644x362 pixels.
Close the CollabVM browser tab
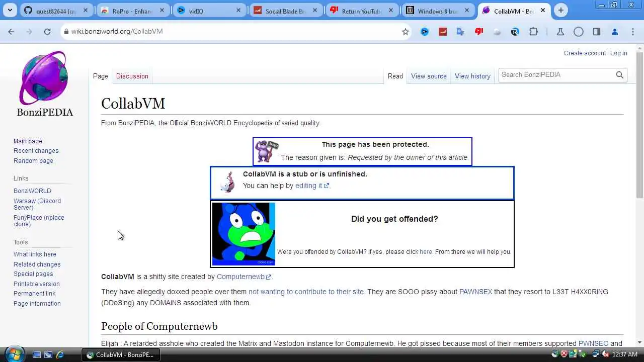click(x=543, y=10)
